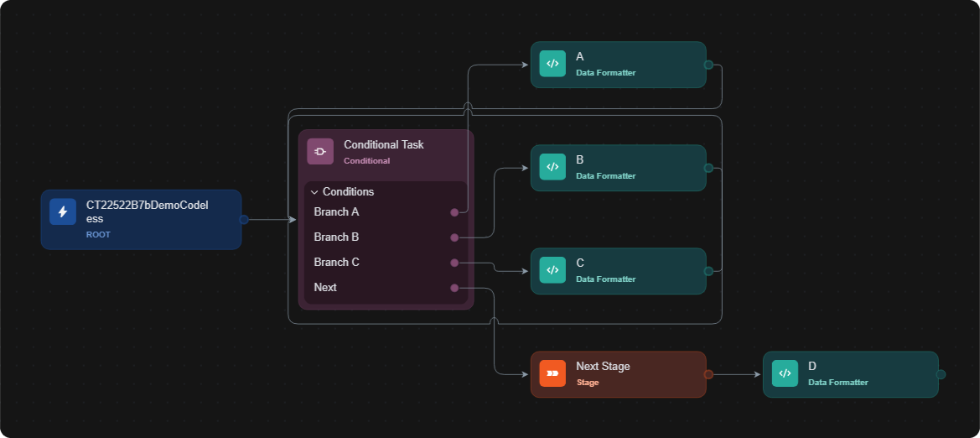Click Data Formatter label under node C

[x=605, y=279]
